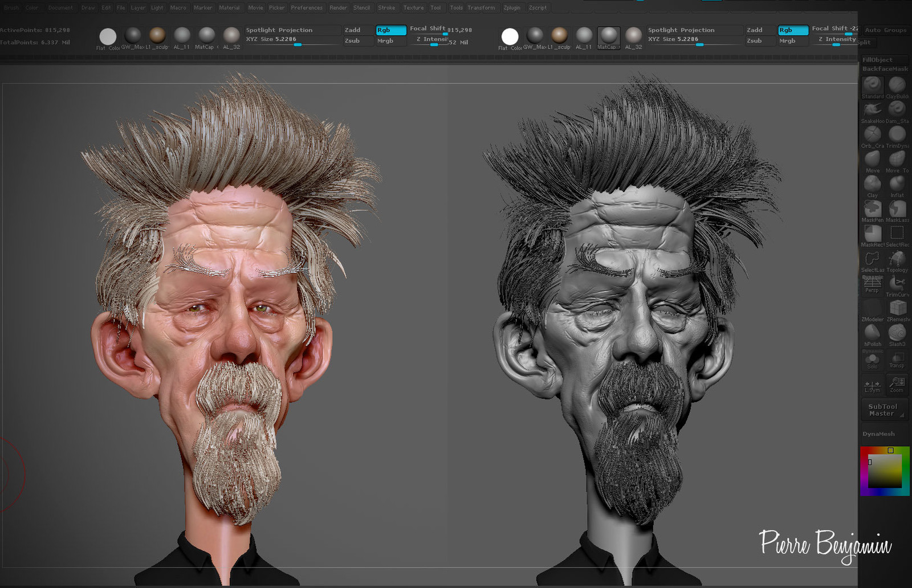Toggle Solo mode
This screenshot has height=588, width=912.
872,360
